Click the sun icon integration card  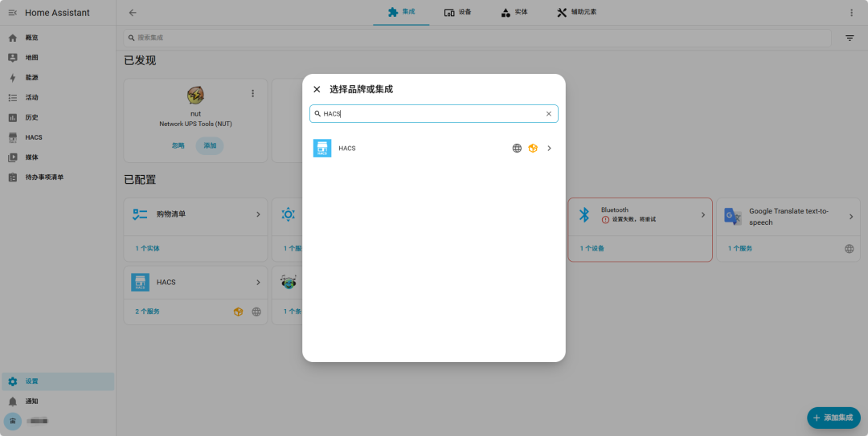[288, 214]
